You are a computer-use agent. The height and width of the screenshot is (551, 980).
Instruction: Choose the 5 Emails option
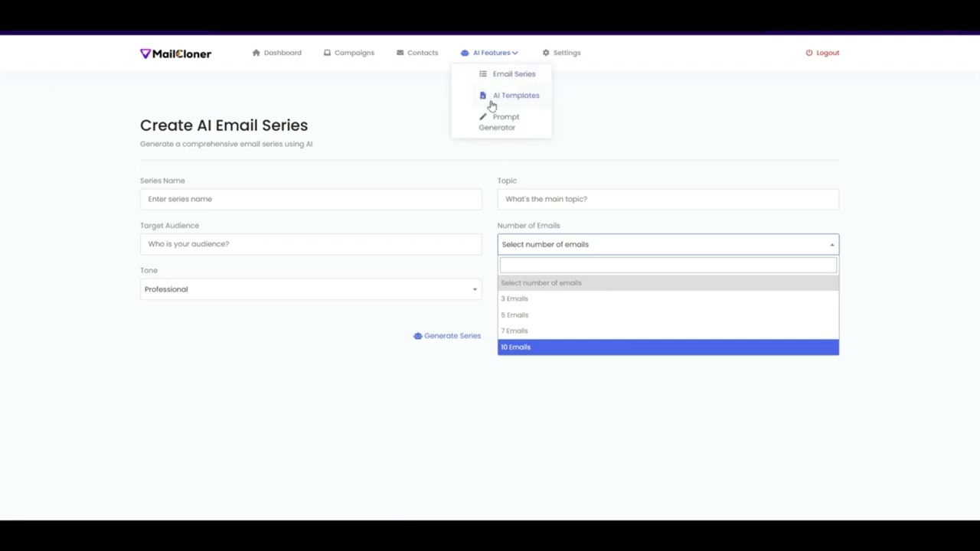[x=668, y=315]
